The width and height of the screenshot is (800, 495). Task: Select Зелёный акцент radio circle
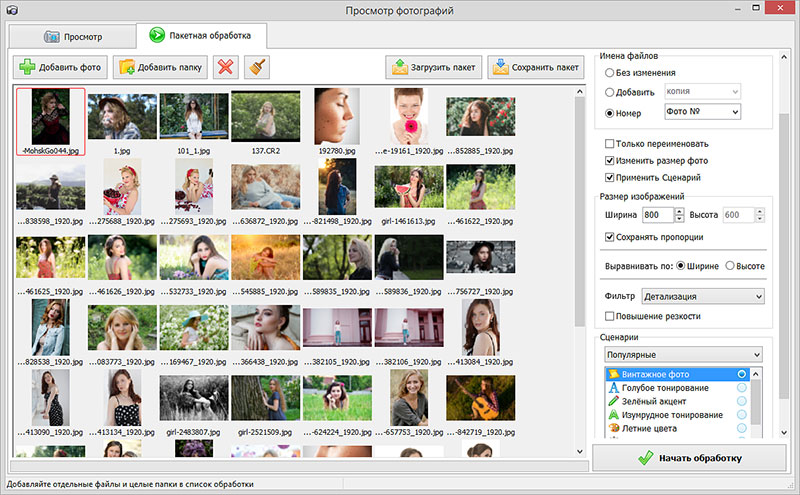pos(742,401)
